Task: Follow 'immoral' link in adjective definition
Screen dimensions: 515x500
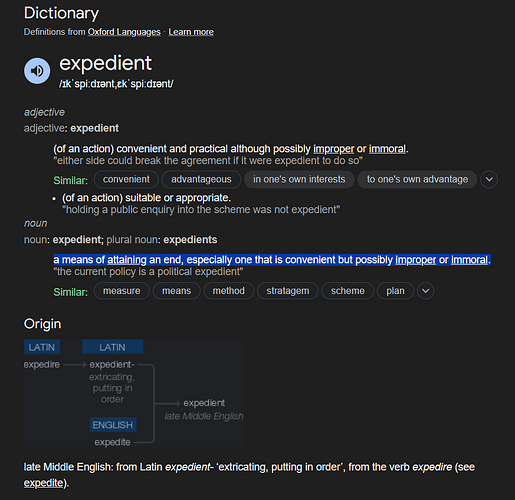Action: 387,149
